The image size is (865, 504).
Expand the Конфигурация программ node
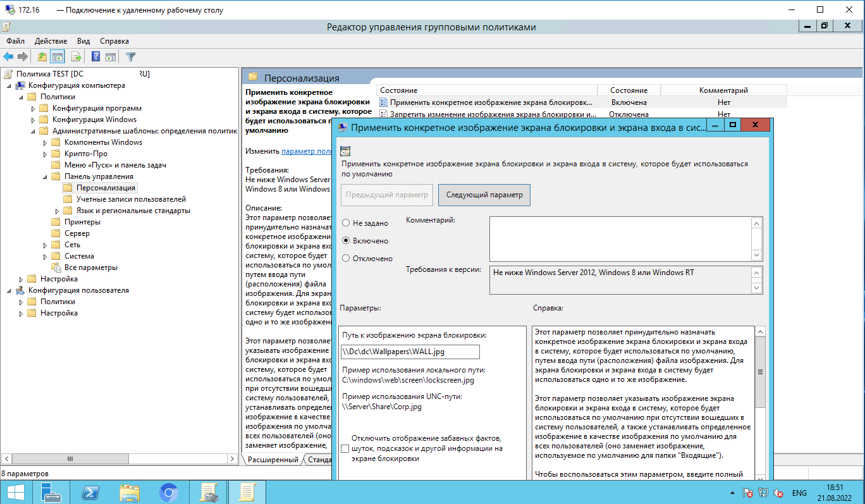(33, 108)
